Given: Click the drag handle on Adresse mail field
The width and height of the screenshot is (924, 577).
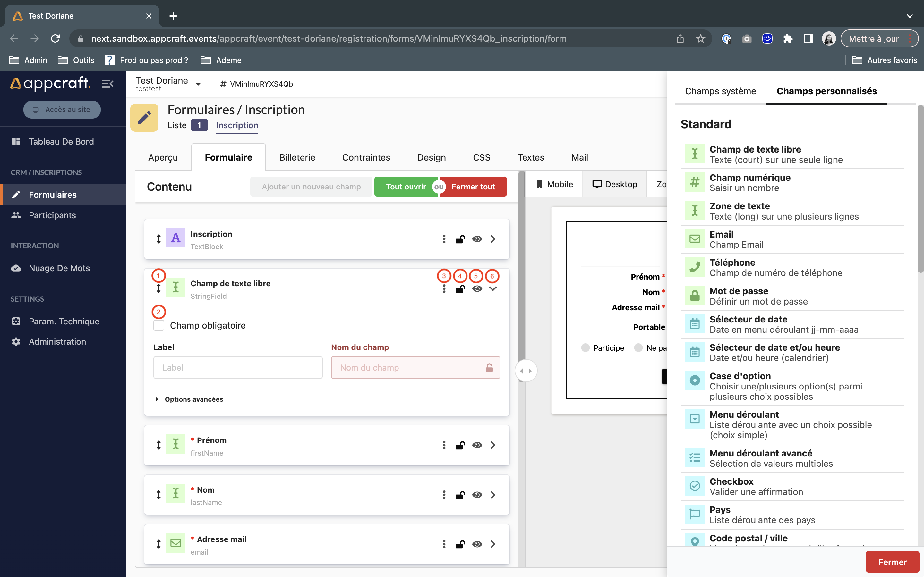Looking at the screenshot, I should [x=158, y=544].
